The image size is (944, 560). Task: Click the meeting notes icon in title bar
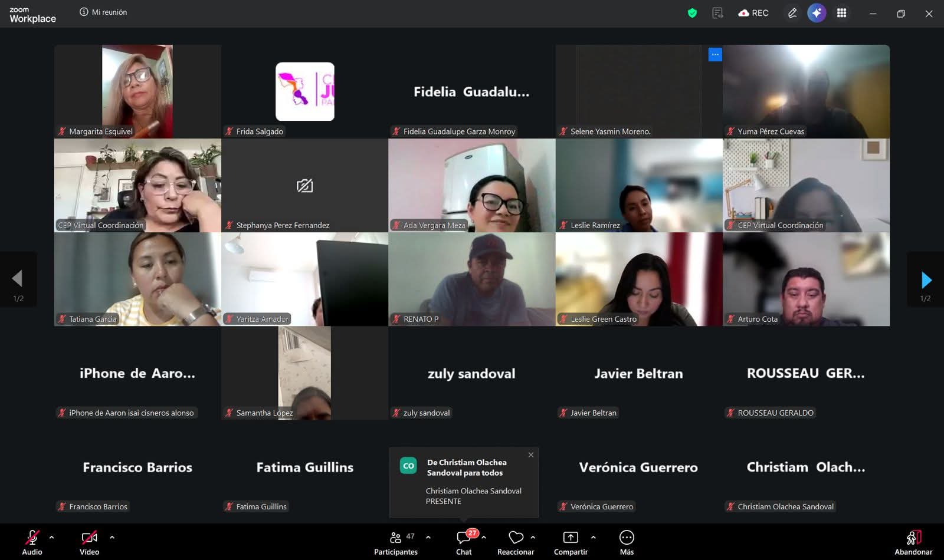click(717, 13)
